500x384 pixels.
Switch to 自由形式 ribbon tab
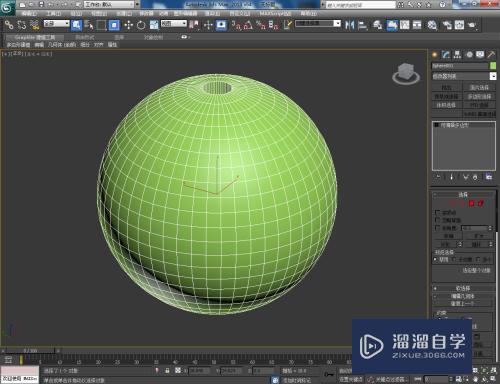(85, 37)
